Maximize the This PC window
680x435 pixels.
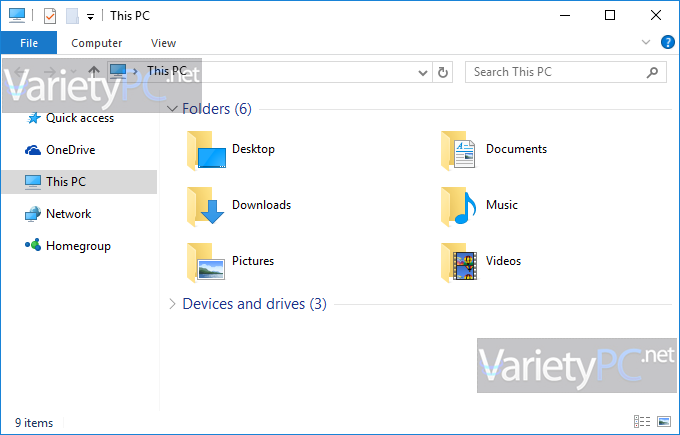pyautogui.click(x=610, y=15)
